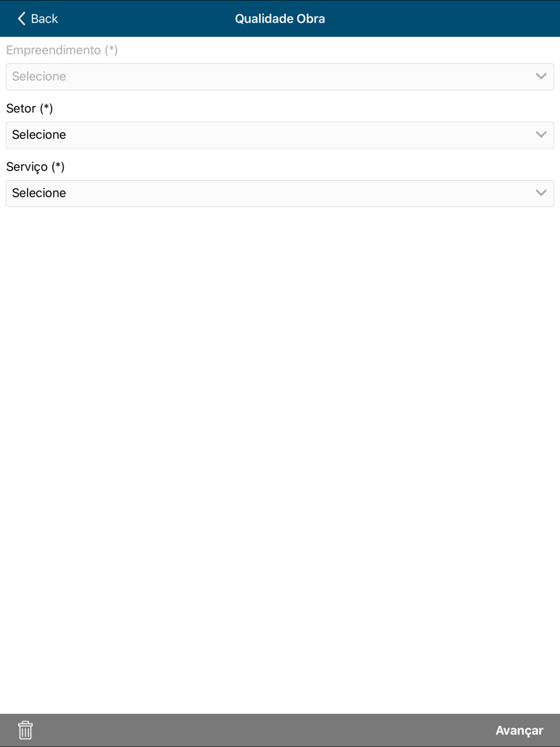This screenshot has height=747, width=560.
Task: Click the Empreendimento (*) field label
Action: (x=62, y=50)
